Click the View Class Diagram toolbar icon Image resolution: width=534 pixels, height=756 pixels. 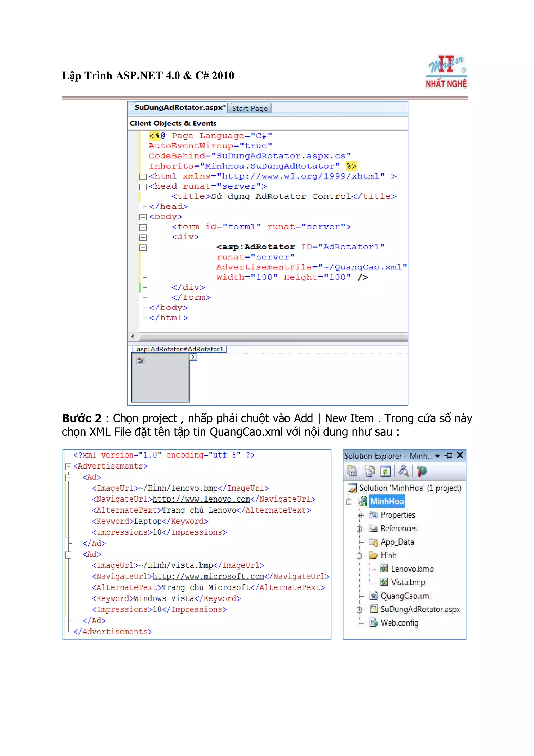pyautogui.click(x=403, y=471)
